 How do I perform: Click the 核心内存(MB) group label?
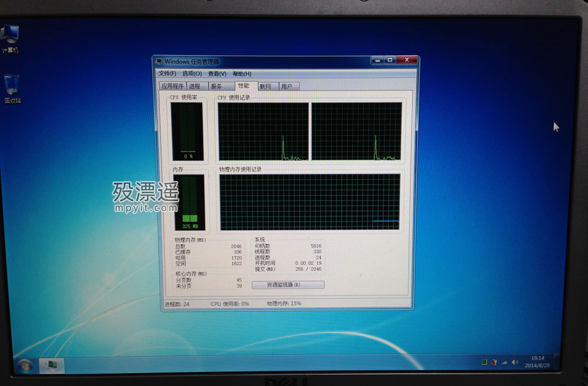(x=191, y=274)
